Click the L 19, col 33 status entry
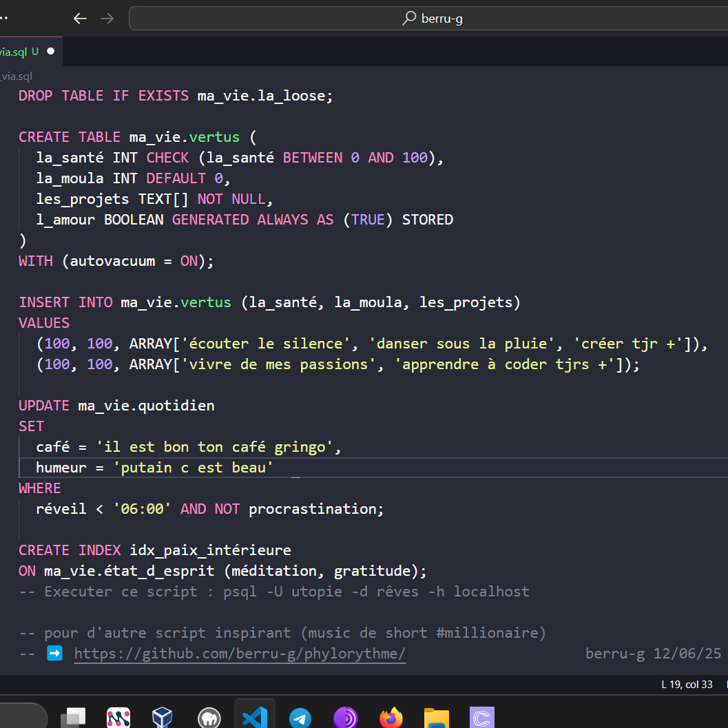Screen dimensions: 728x728 (687, 685)
